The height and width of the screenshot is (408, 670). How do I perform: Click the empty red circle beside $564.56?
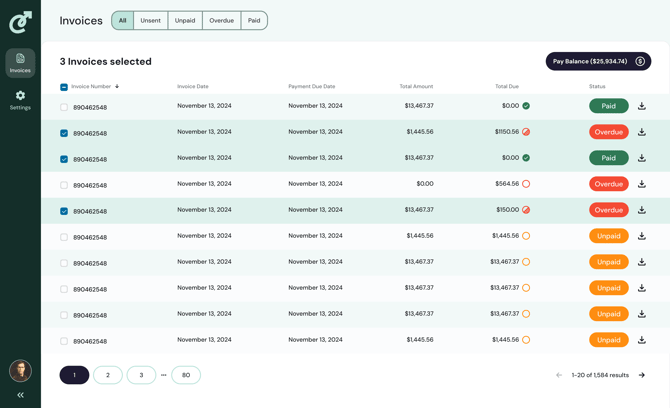point(526,184)
